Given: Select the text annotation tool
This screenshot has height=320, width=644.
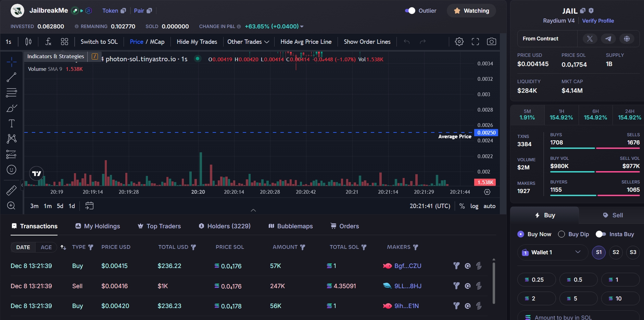Looking at the screenshot, I should coord(11,124).
